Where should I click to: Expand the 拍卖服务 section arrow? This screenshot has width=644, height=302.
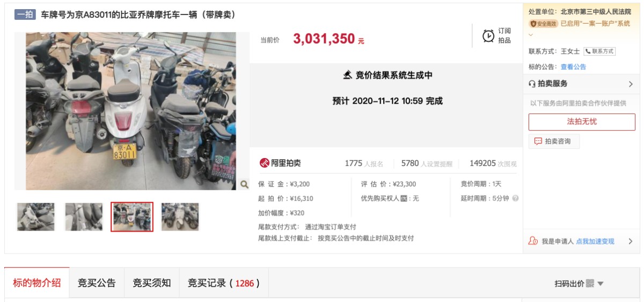[631, 84]
